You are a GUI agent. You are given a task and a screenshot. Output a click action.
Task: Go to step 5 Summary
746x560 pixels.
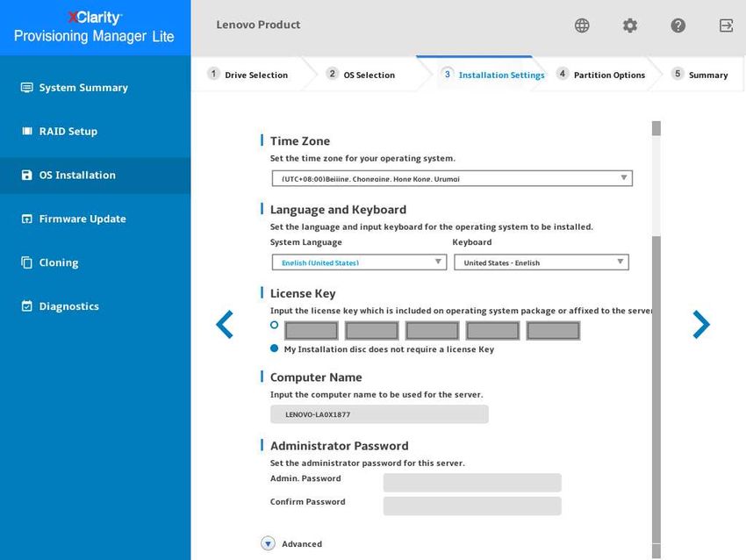coord(699,75)
